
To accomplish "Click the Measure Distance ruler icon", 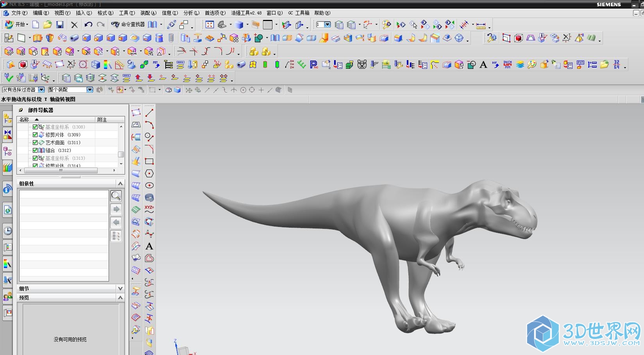I will (481, 25).
